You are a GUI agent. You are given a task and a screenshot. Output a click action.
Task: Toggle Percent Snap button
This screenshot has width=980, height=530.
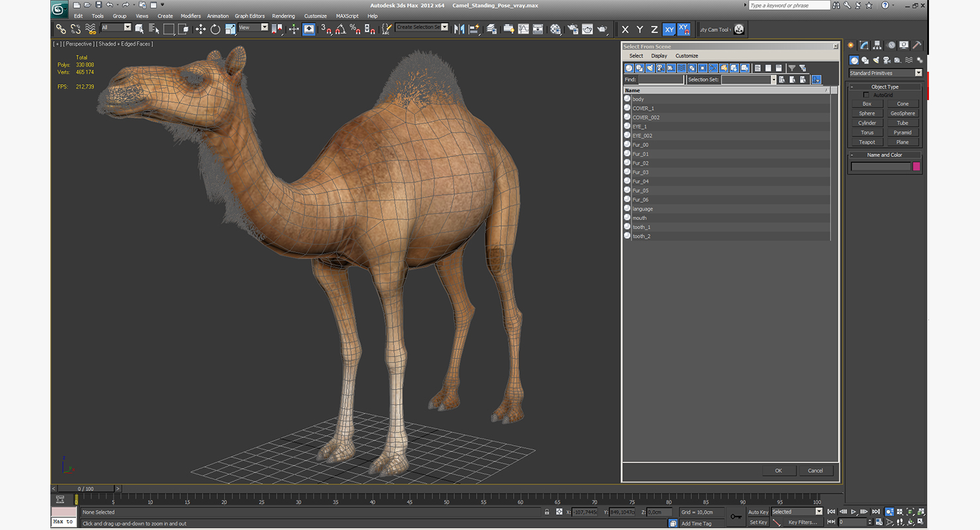tap(355, 29)
